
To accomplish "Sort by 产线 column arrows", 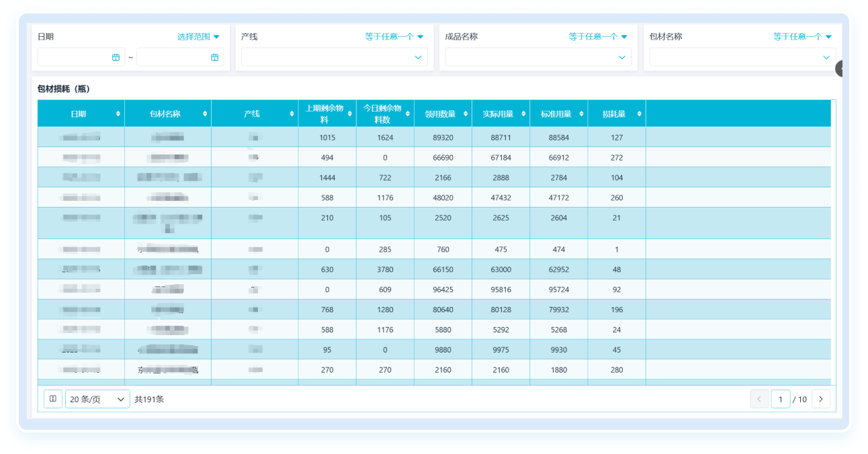I will click(x=292, y=114).
